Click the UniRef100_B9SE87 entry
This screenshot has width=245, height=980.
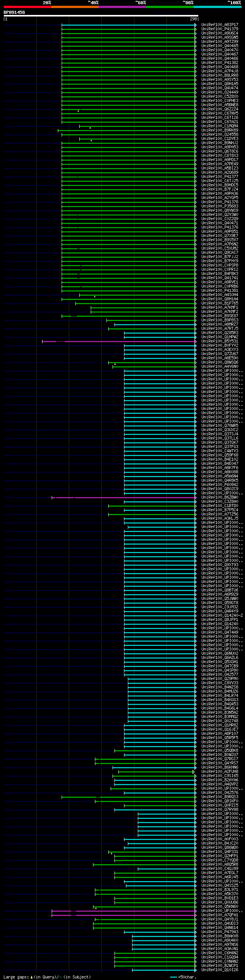(x=220, y=316)
